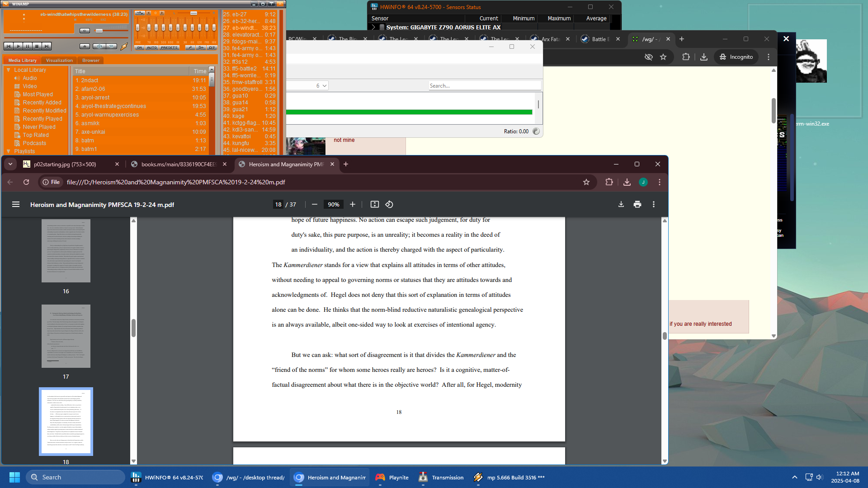The image size is (868, 488).
Task: Open Most Played list
Action: [38, 94]
